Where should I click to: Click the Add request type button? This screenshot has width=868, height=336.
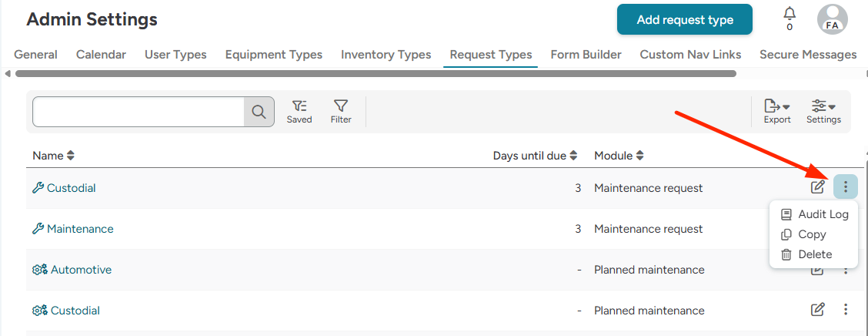(684, 20)
